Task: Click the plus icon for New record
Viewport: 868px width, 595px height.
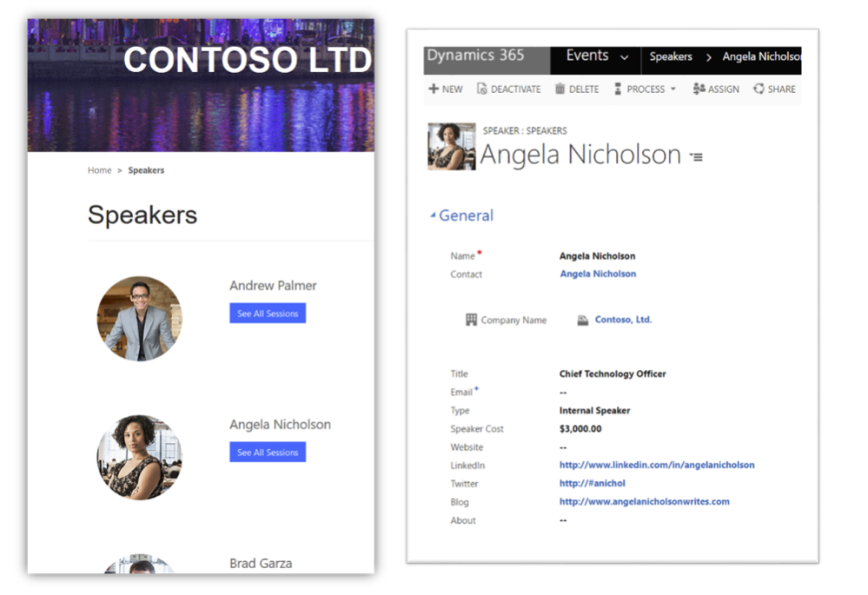Action: tap(434, 89)
